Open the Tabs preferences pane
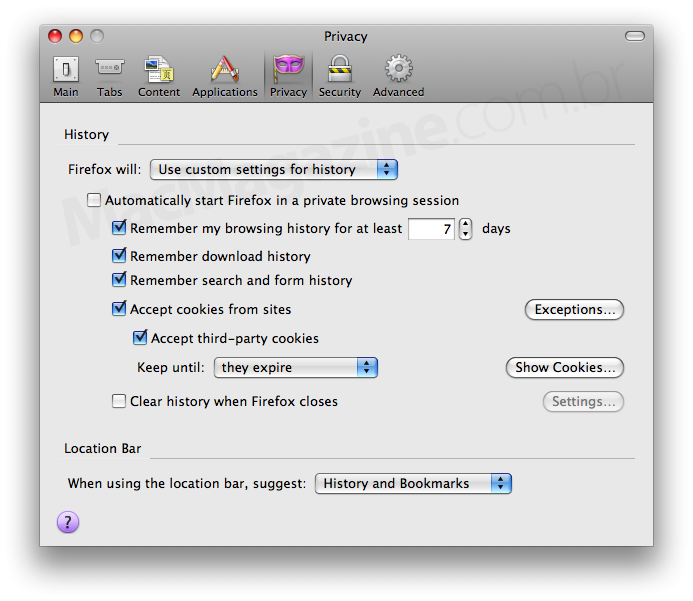Viewport: 693px width, 601px height. tap(109, 76)
